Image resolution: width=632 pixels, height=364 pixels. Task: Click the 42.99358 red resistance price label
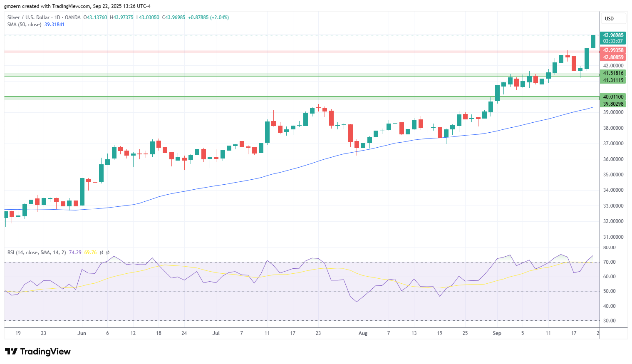point(613,50)
